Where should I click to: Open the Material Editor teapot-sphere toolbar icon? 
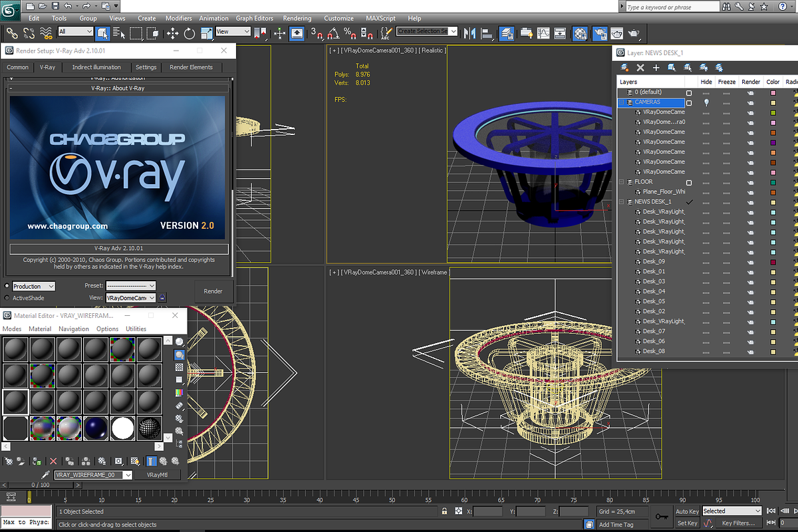pos(580,33)
